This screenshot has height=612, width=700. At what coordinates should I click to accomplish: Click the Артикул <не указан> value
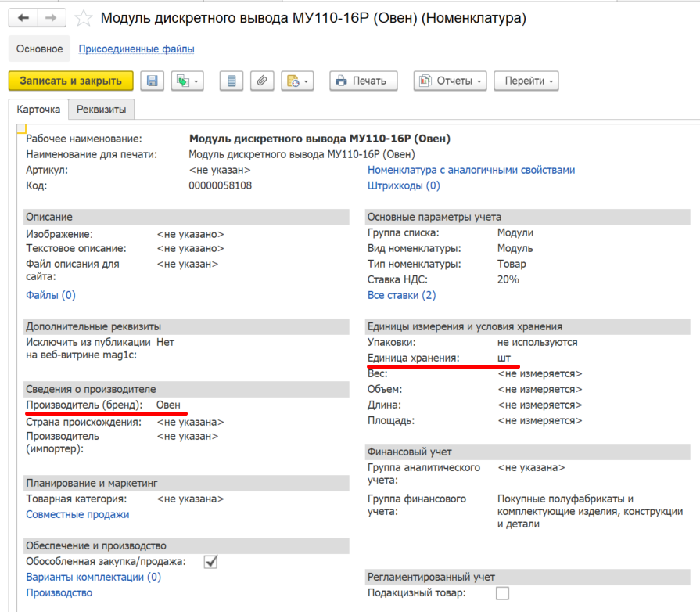220,170
